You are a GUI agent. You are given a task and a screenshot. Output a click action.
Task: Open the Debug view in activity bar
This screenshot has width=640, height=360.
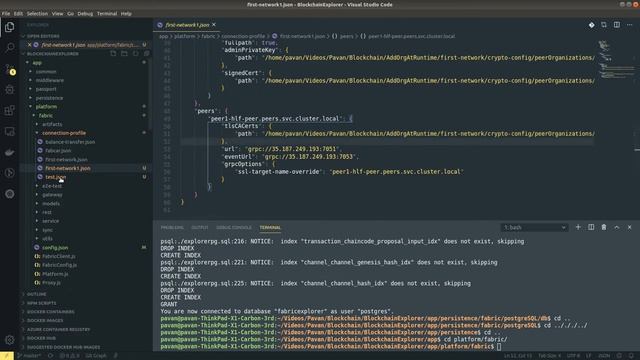[x=9, y=90]
